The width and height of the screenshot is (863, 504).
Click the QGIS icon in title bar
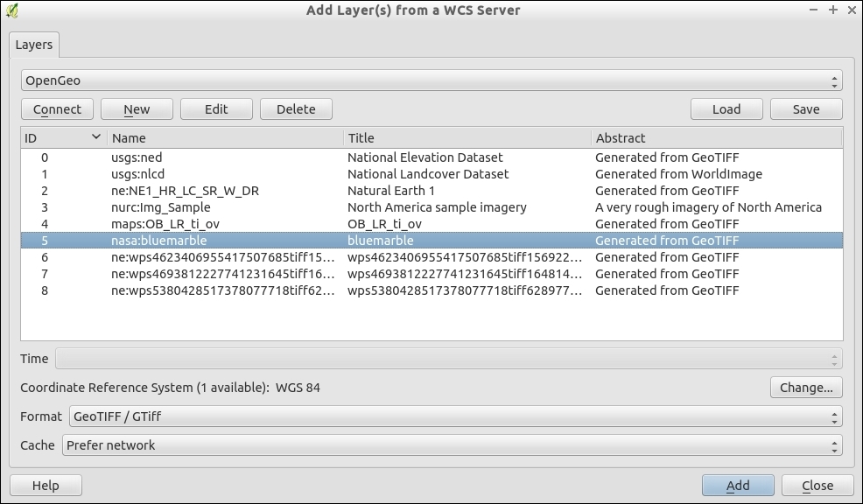[x=12, y=10]
